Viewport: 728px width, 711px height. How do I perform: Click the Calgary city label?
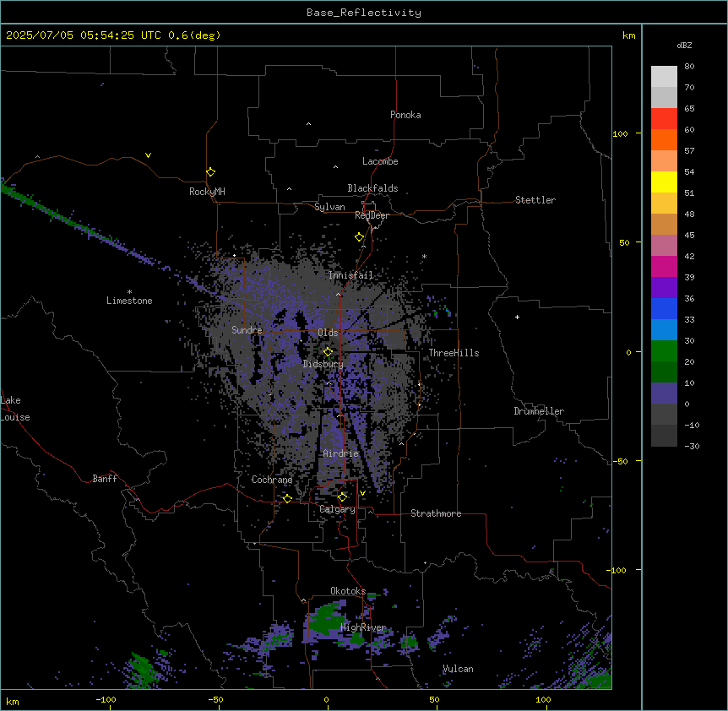click(x=337, y=509)
